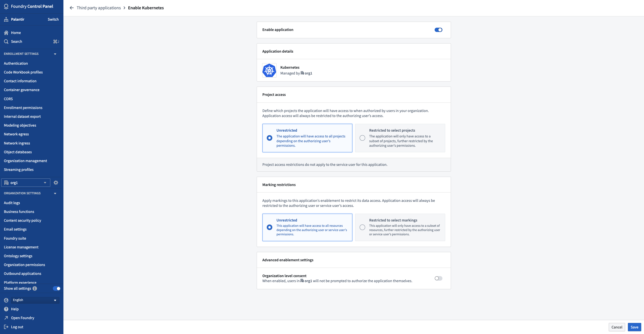Open the English language dropdown

[x=35, y=300]
